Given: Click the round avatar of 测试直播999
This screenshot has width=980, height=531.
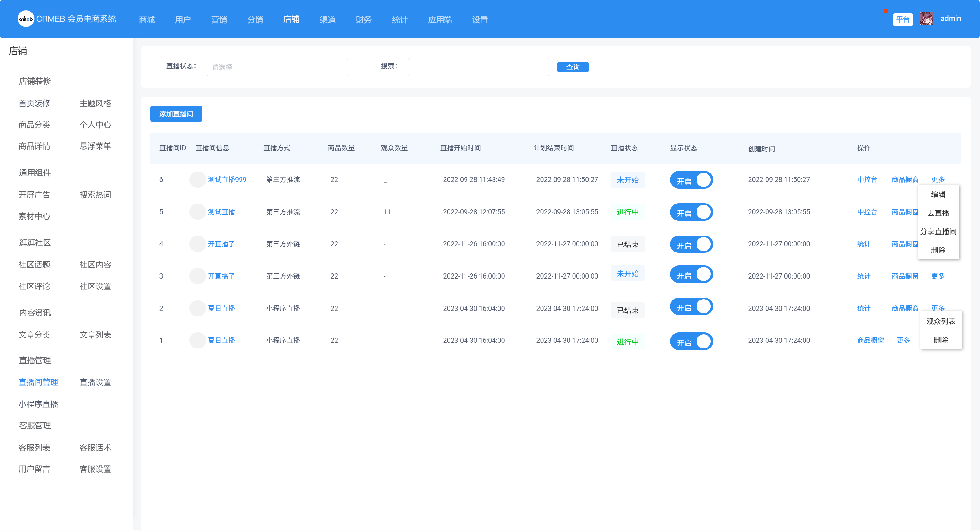Looking at the screenshot, I should point(197,179).
